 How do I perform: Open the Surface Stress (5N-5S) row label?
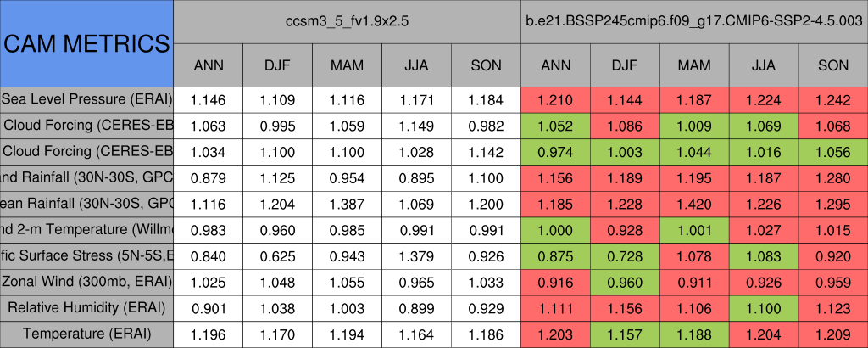pos(86,255)
